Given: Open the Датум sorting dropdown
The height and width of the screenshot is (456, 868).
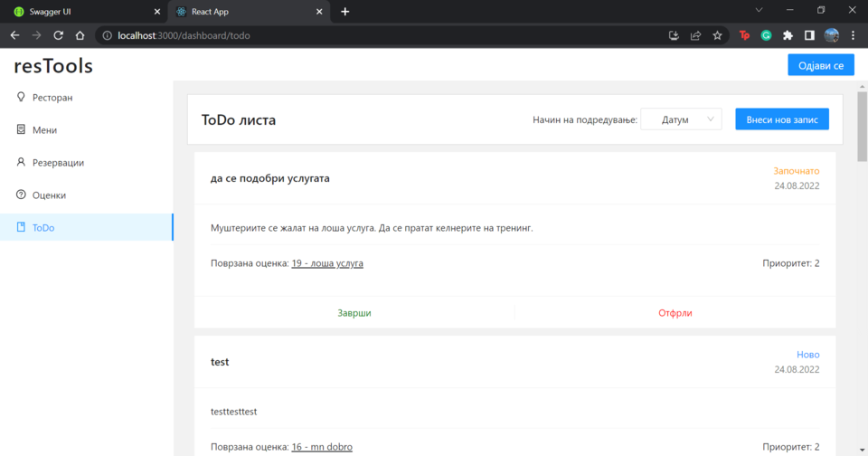Looking at the screenshot, I should click(x=681, y=119).
